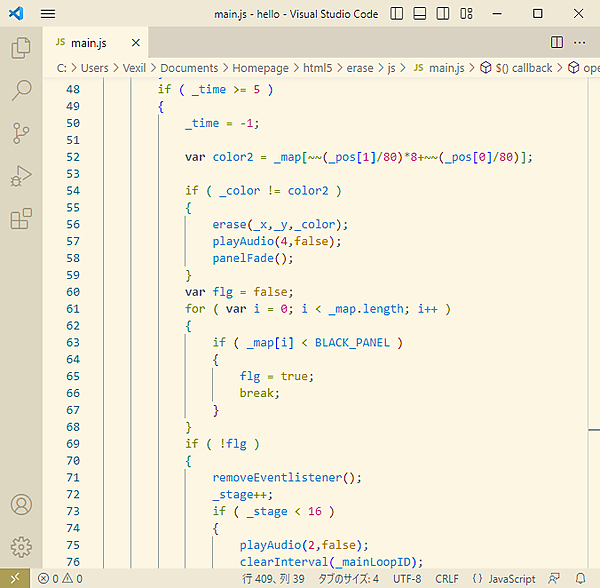Toggle the secondary side bar layout button
This screenshot has height=588, width=600.
coord(444,14)
